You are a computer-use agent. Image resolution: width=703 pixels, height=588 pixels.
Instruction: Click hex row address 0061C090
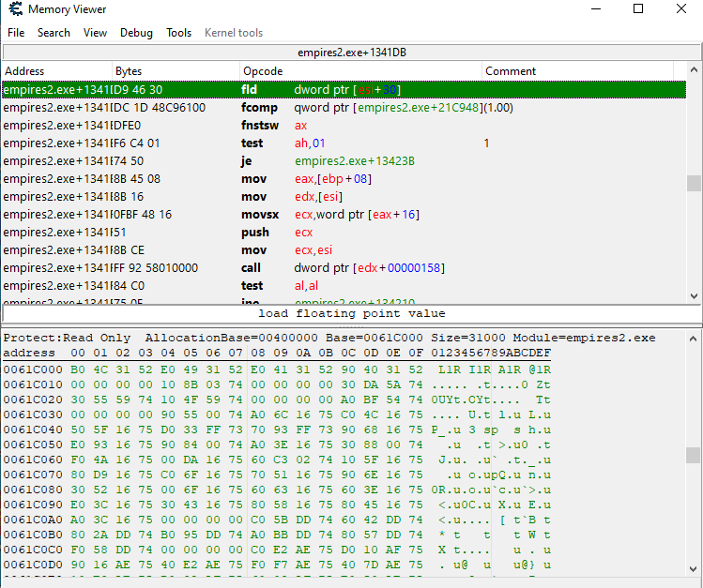(x=33, y=505)
